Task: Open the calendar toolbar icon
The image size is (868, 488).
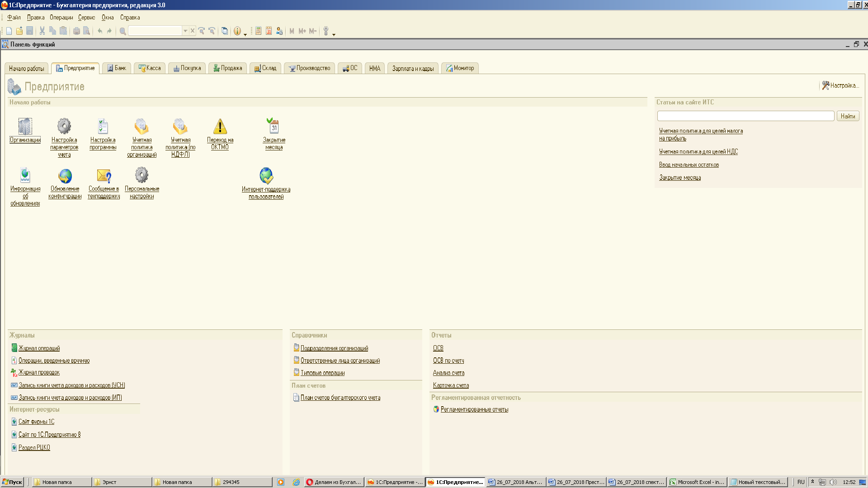Action: click(269, 31)
